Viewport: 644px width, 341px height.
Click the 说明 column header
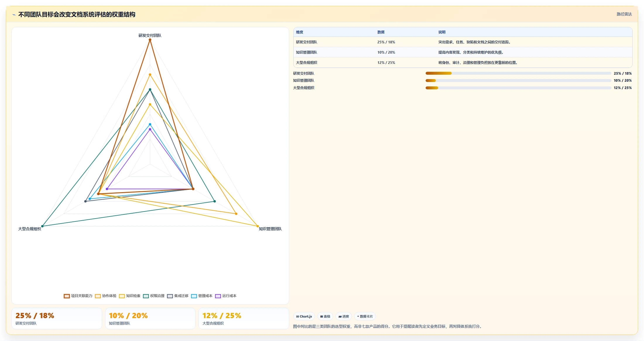coord(442,32)
